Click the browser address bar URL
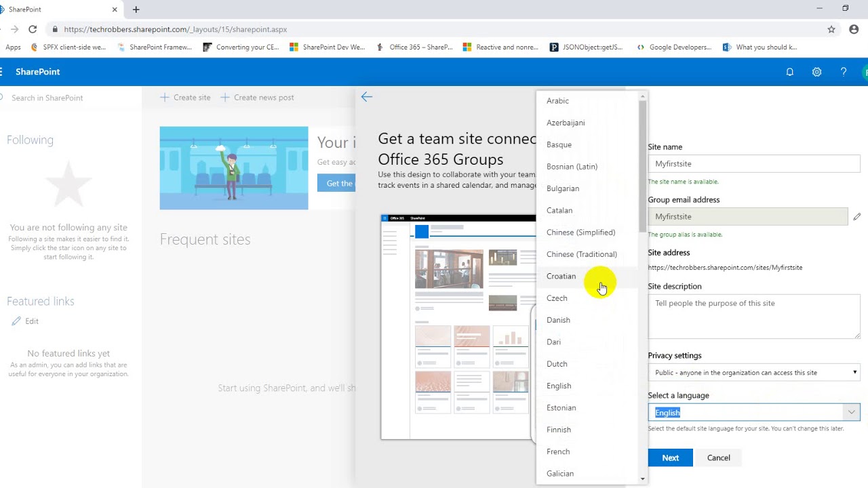The width and height of the screenshot is (868, 488). pyautogui.click(x=176, y=29)
